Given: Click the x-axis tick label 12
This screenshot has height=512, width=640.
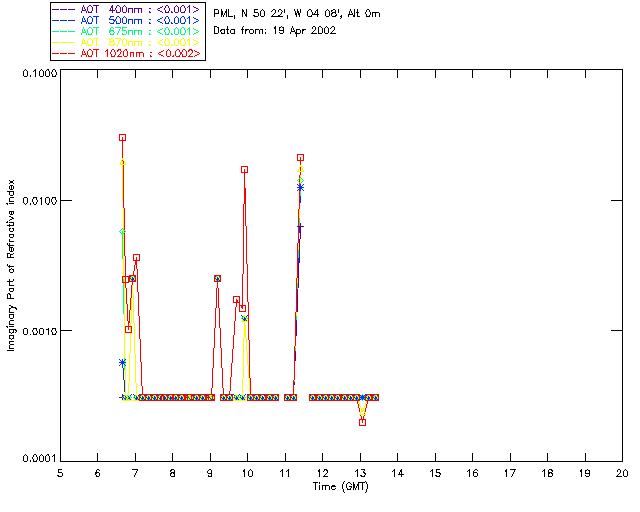Looking at the screenshot, I should pyautogui.click(x=322, y=473).
